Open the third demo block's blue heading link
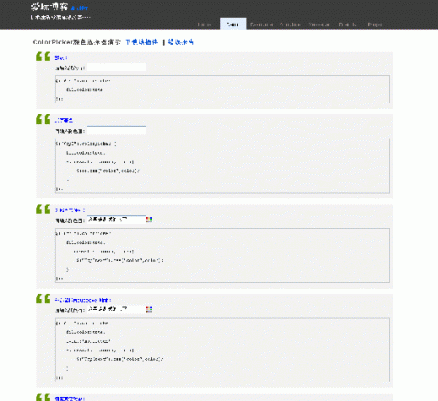This screenshot has height=401, width=438. pos(70,210)
